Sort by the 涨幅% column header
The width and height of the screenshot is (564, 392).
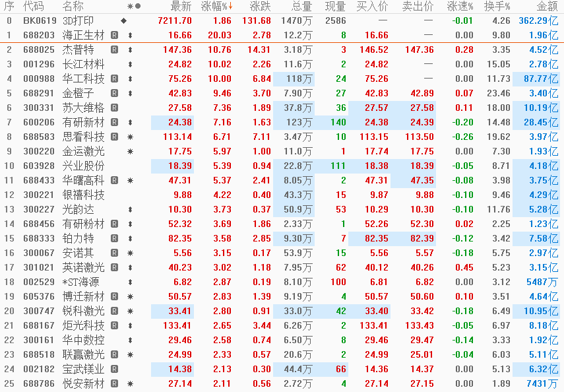(x=216, y=6)
